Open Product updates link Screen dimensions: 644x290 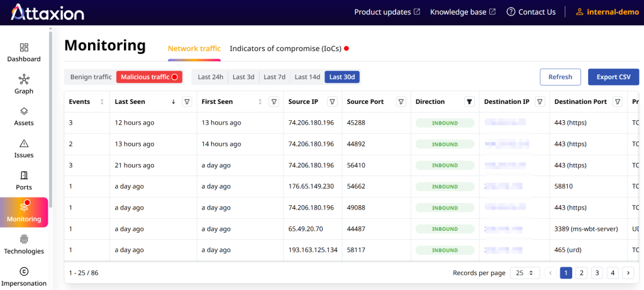pyautogui.click(x=387, y=13)
